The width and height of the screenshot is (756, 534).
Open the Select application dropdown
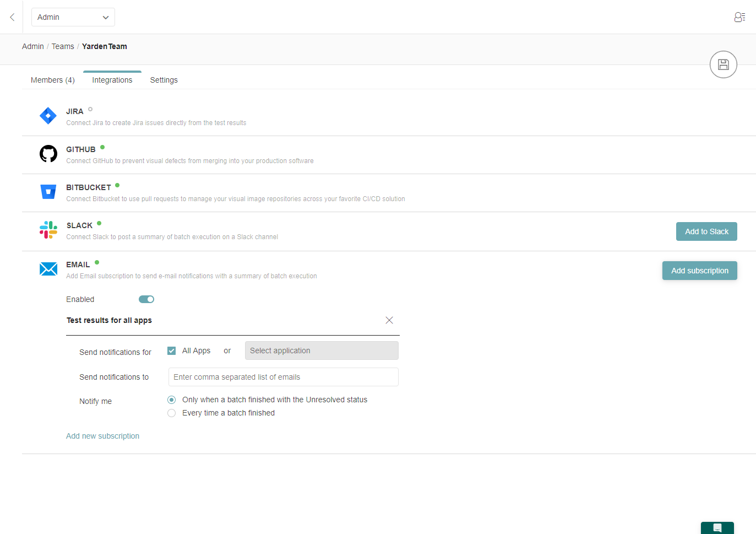322,350
